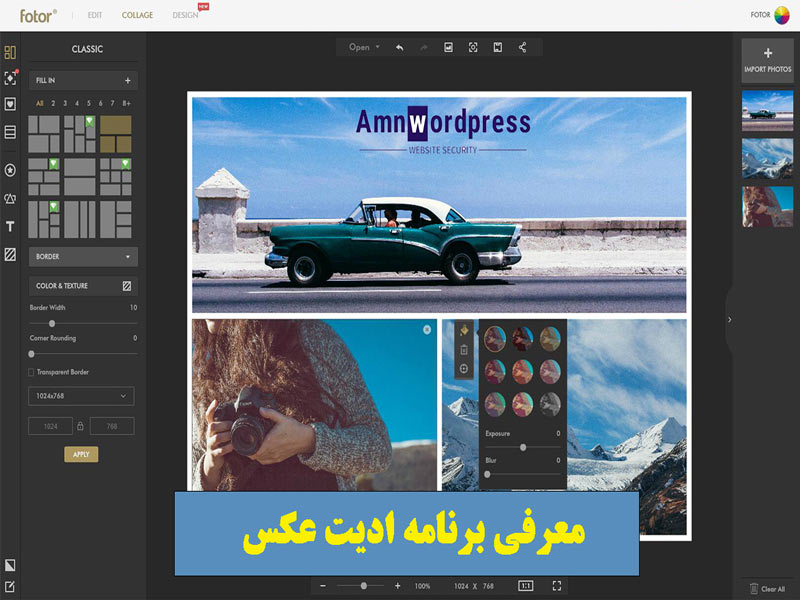Click the aspect ratio lock icon
800x600 pixels.
[80, 426]
